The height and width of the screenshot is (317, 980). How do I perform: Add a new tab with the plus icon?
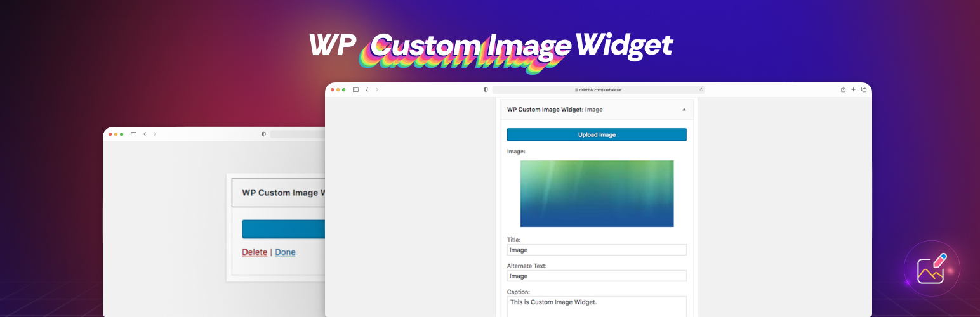pos(854,90)
